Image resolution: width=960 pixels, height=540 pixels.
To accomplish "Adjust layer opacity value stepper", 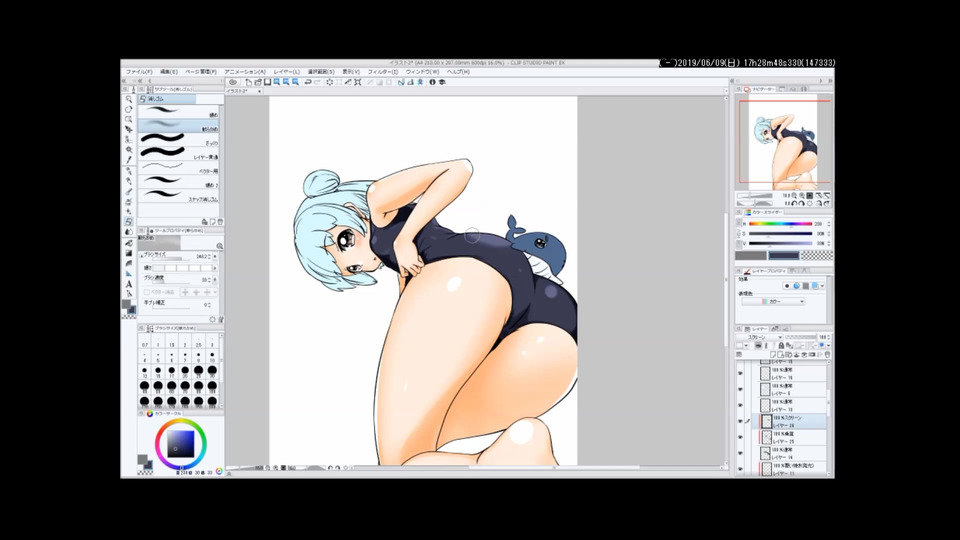I will [829, 337].
